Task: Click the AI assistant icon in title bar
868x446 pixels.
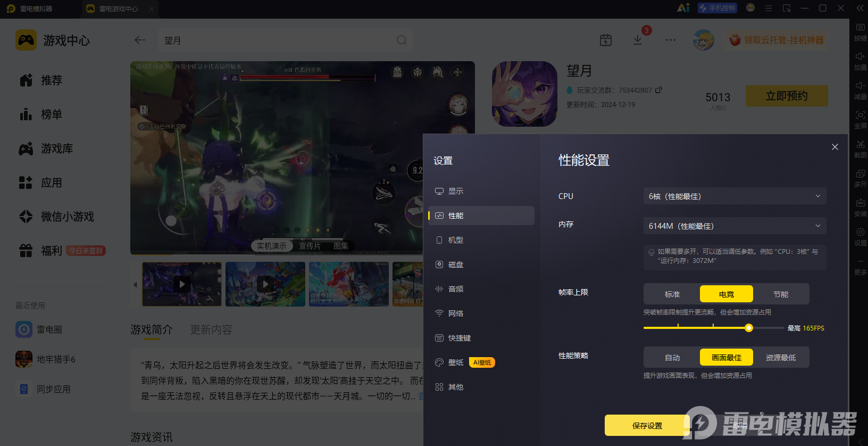Action: tap(683, 8)
